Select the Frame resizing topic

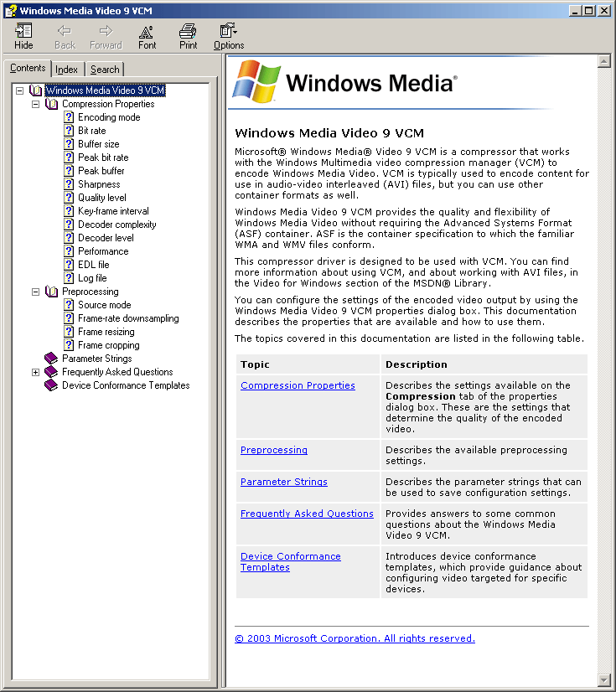pos(106,332)
